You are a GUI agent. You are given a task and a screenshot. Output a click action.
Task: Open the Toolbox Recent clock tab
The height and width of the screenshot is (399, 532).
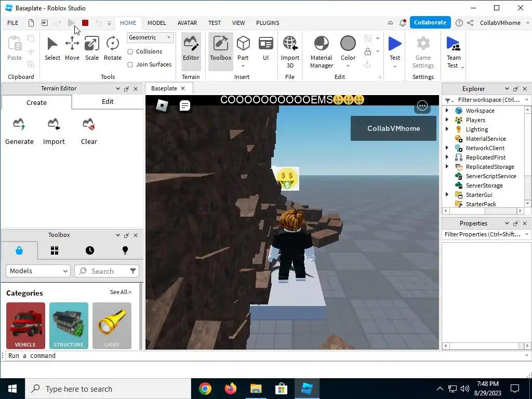[90, 250]
